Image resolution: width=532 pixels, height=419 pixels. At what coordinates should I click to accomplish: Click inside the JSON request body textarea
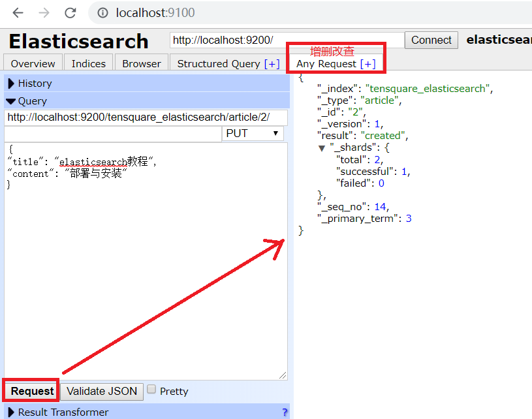tap(146, 261)
